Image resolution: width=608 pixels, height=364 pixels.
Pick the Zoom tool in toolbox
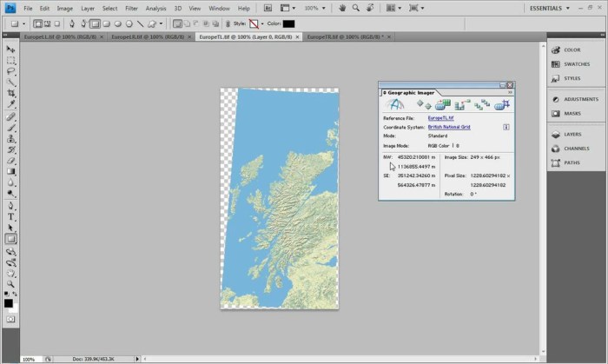[x=11, y=283]
